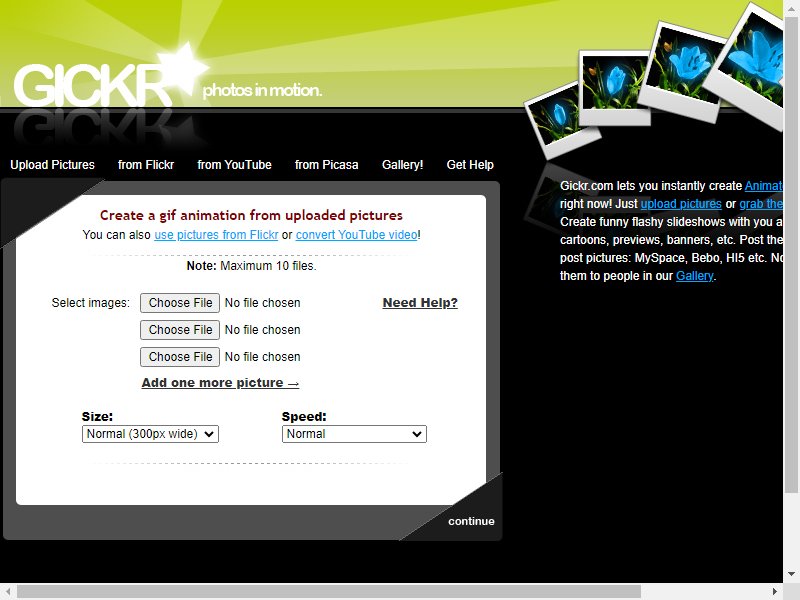Image resolution: width=800 pixels, height=600 pixels.
Task: Click 'Add one more picture' link
Action: (x=220, y=383)
